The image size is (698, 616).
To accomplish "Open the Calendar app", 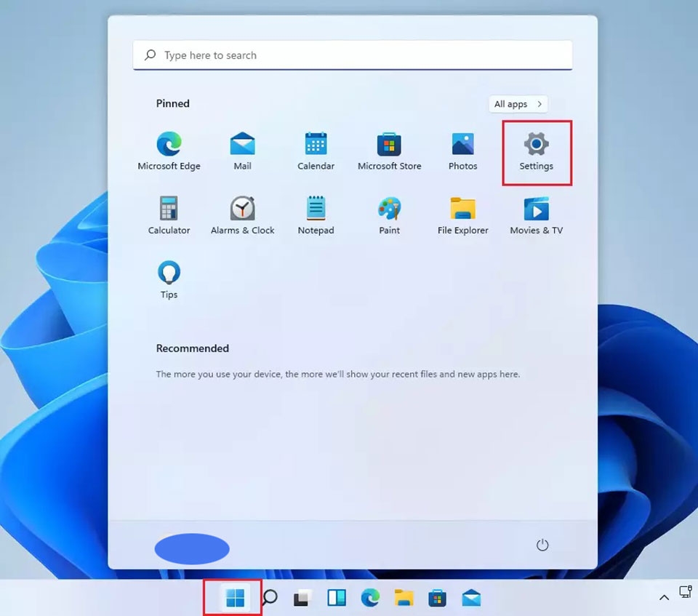I will point(316,145).
